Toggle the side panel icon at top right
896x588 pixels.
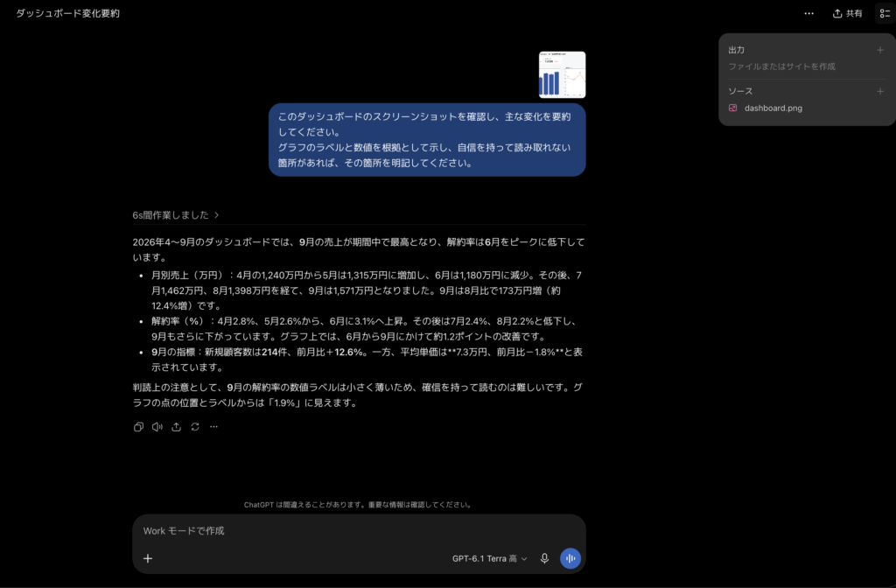tap(885, 13)
